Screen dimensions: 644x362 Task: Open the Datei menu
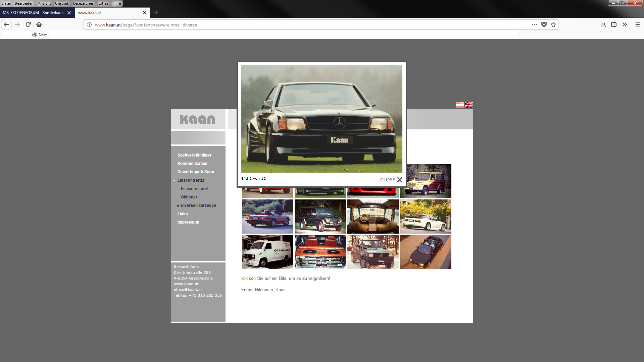coord(6,3)
